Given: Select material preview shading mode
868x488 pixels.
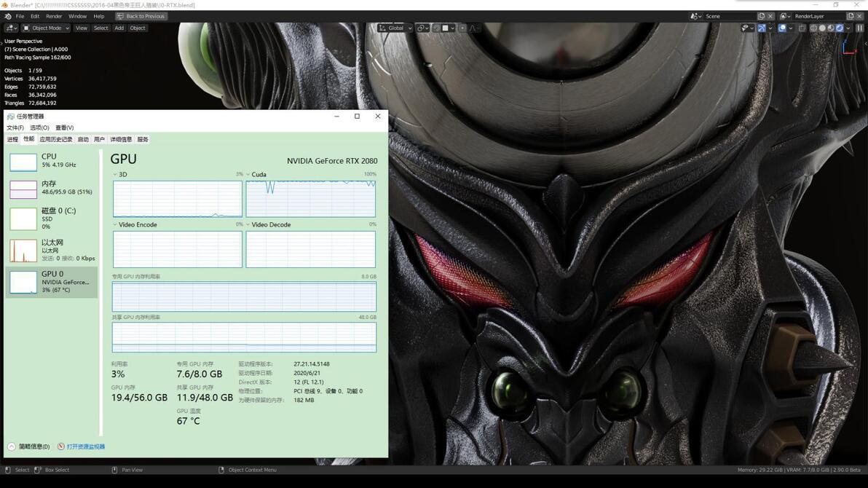Looking at the screenshot, I should pos(831,28).
